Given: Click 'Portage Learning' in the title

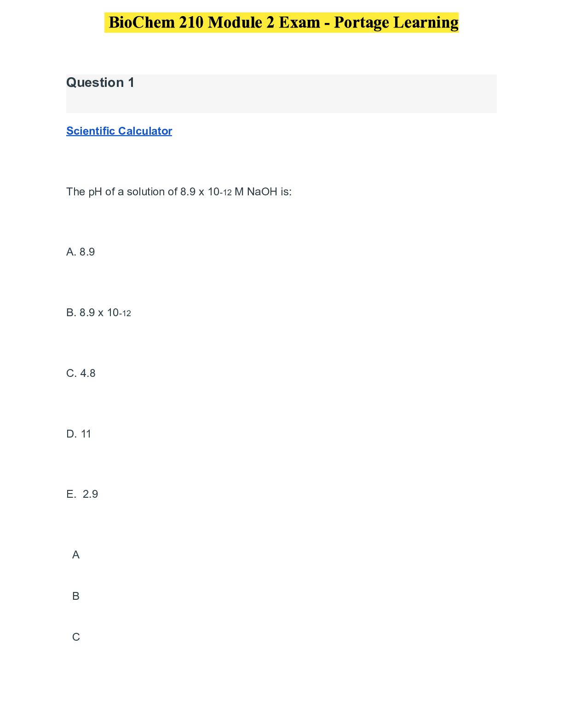Looking at the screenshot, I should click(x=396, y=23).
